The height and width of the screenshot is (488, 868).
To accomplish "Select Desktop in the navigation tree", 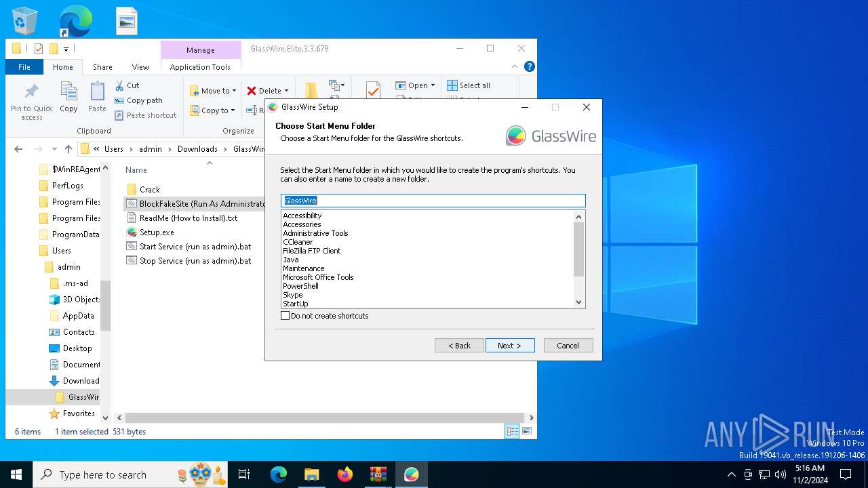I will (x=77, y=348).
